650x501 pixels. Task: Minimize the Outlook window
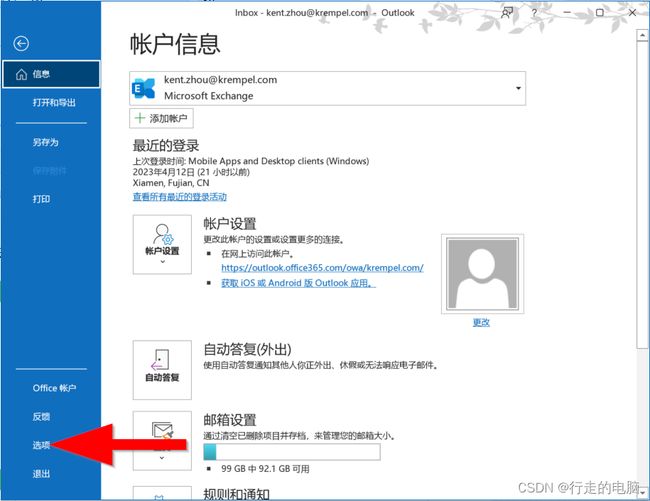(x=567, y=13)
